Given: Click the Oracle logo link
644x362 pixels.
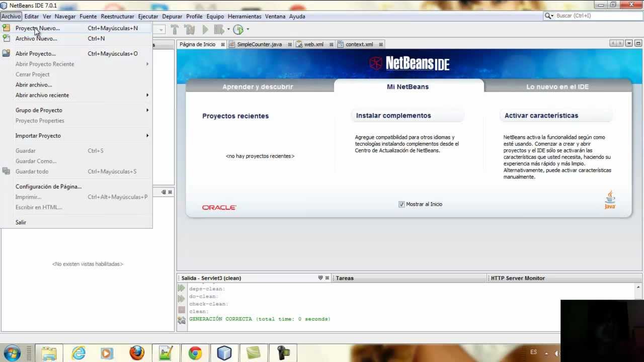Looking at the screenshot, I should 219,207.
